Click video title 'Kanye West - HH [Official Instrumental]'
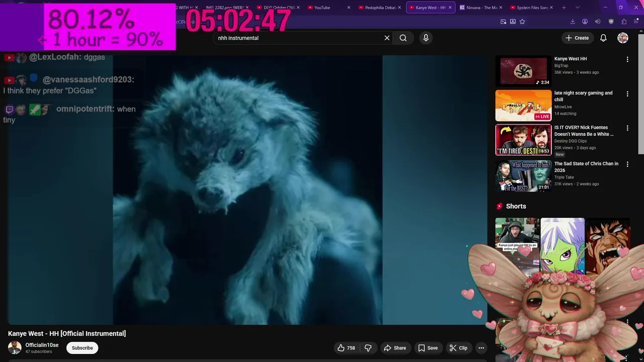The height and width of the screenshot is (362, 644). click(x=67, y=333)
